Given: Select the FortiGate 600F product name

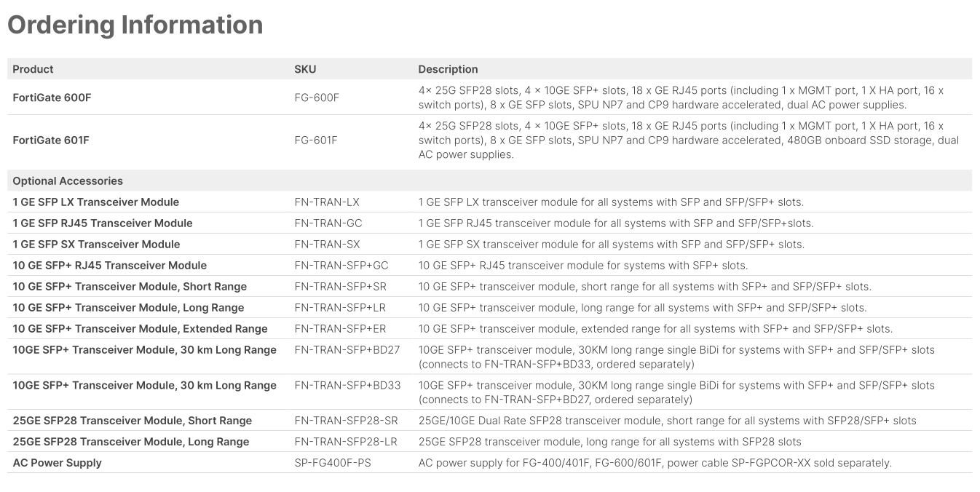Looking at the screenshot, I should click(x=52, y=98).
